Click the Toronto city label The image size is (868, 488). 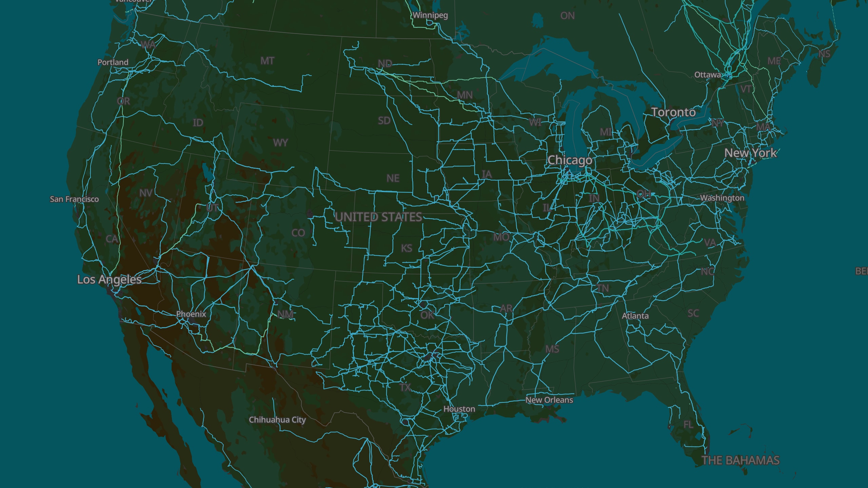pos(673,112)
